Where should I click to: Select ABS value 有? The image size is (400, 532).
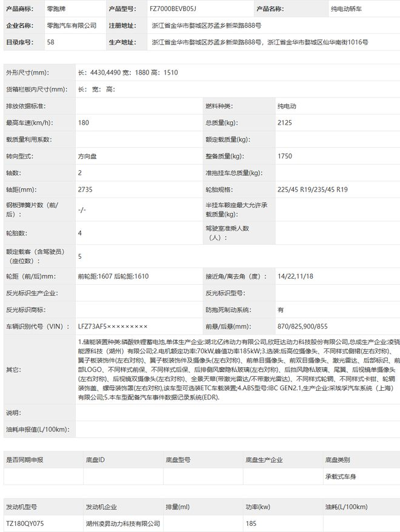click(x=281, y=310)
